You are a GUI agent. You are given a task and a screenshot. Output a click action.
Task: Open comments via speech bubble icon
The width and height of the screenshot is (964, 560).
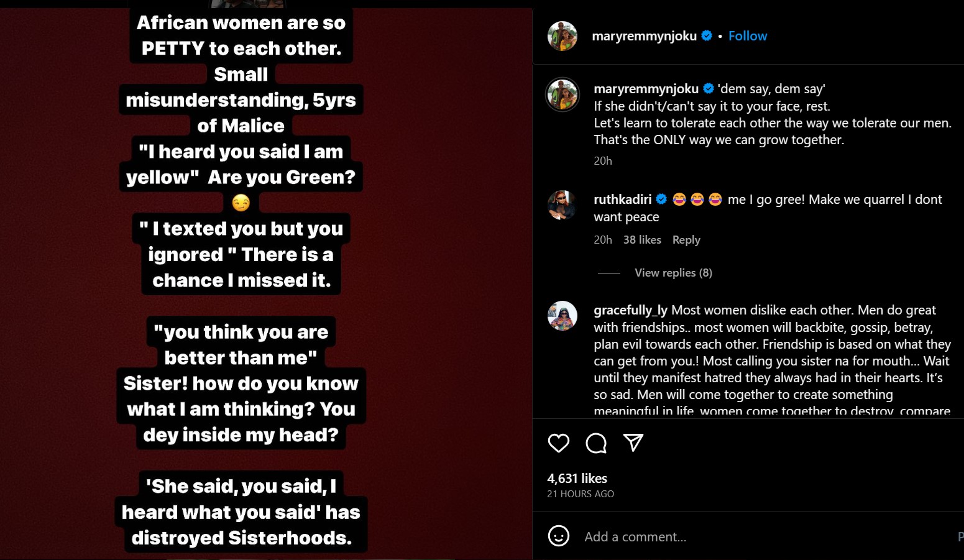coord(596,443)
